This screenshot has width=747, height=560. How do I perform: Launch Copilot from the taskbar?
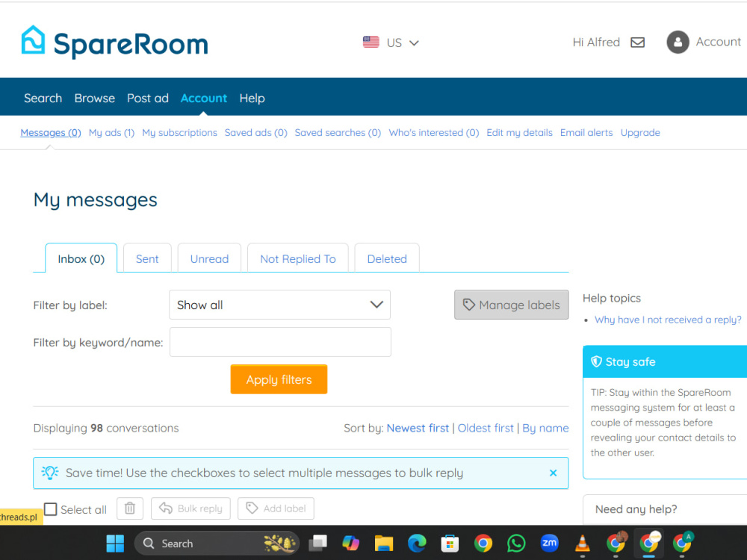point(350,544)
